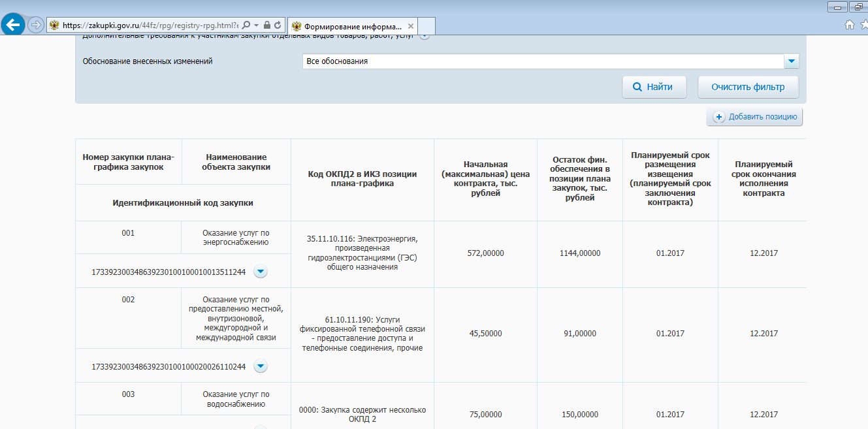Switch to the "Формирование информа..." tab
The image size is (868, 429).
tap(346, 27)
